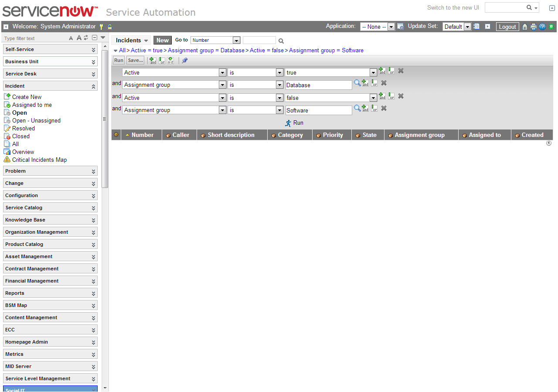Sort by the Short description column header

click(x=232, y=135)
